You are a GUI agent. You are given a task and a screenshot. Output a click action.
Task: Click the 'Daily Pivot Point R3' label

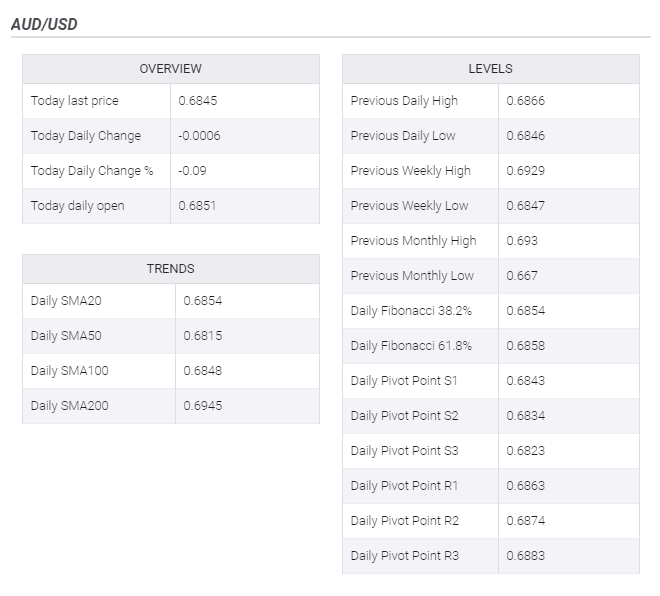coord(405,555)
